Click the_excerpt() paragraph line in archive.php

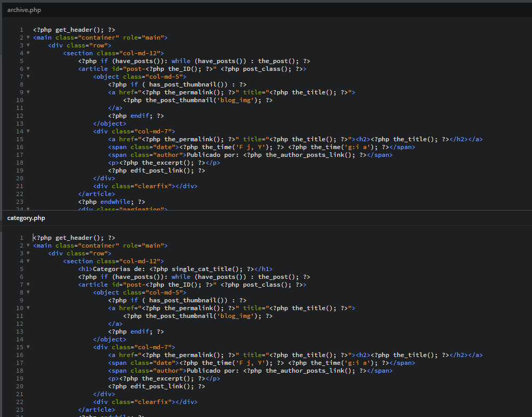(164, 163)
